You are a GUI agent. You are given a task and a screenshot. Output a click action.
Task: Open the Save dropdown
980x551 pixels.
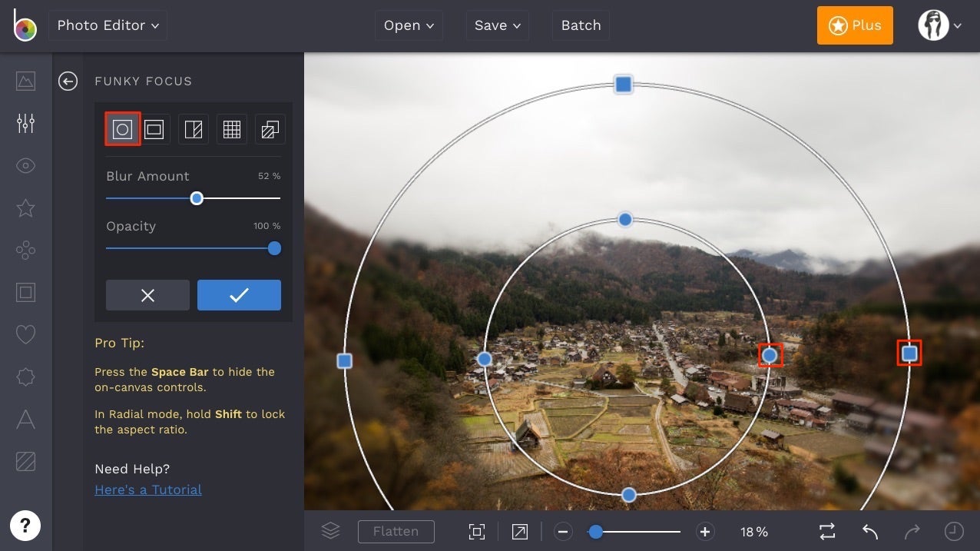(497, 25)
